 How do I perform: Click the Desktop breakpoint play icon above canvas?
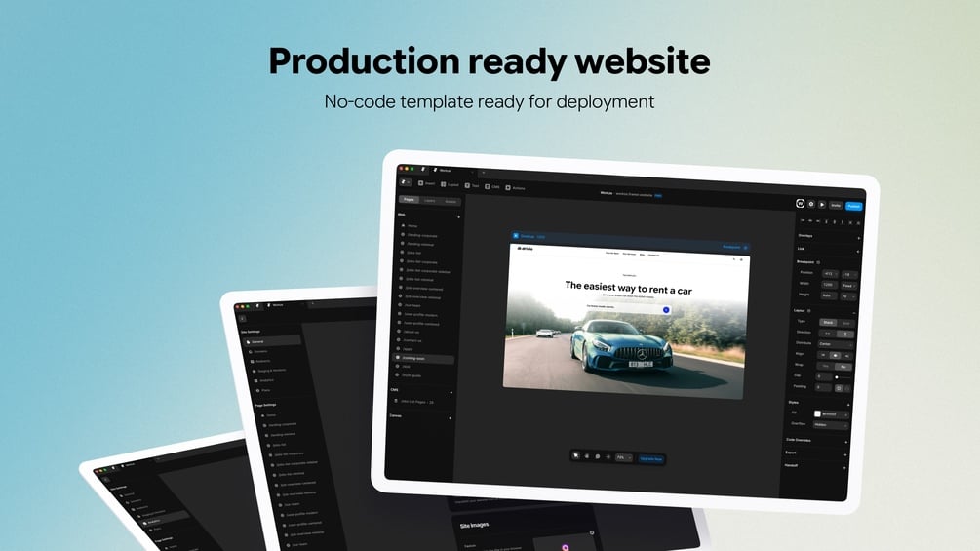pos(516,236)
